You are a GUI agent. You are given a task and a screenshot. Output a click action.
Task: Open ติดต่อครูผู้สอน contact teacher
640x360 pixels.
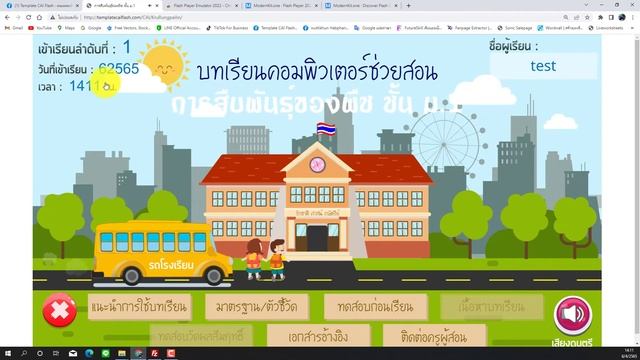(x=434, y=336)
